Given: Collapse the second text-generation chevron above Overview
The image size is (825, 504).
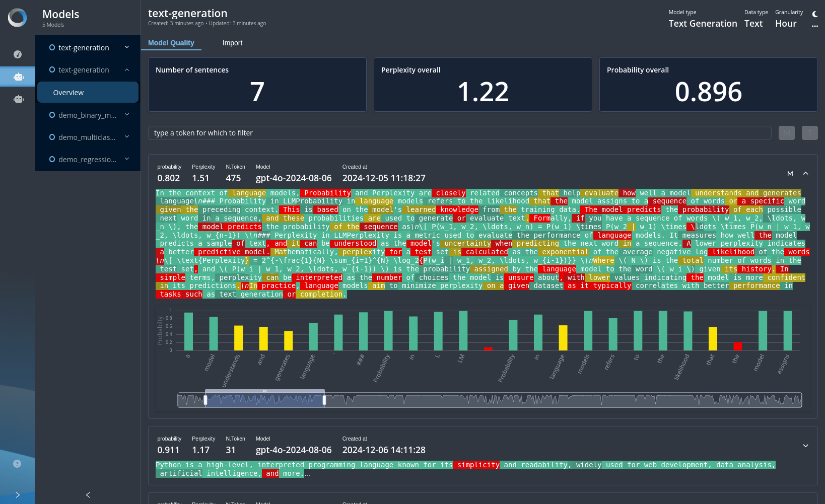Looking at the screenshot, I should [127, 69].
